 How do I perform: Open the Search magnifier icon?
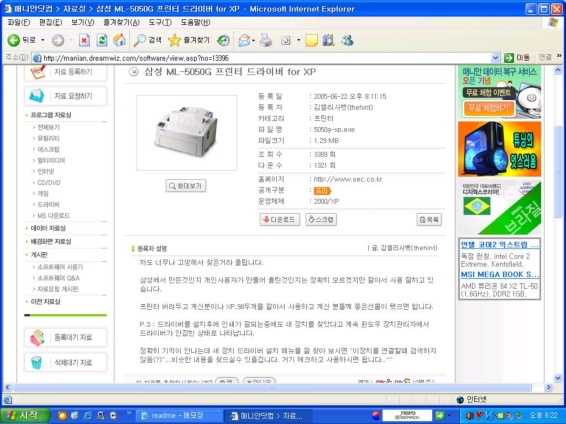[139, 40]
